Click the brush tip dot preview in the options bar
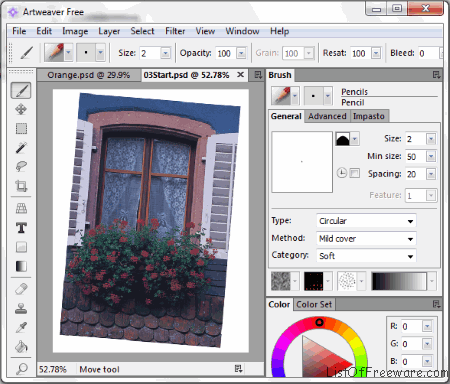Image resolution: width=450 pixels, height=384 pixels. pos(86,53)
